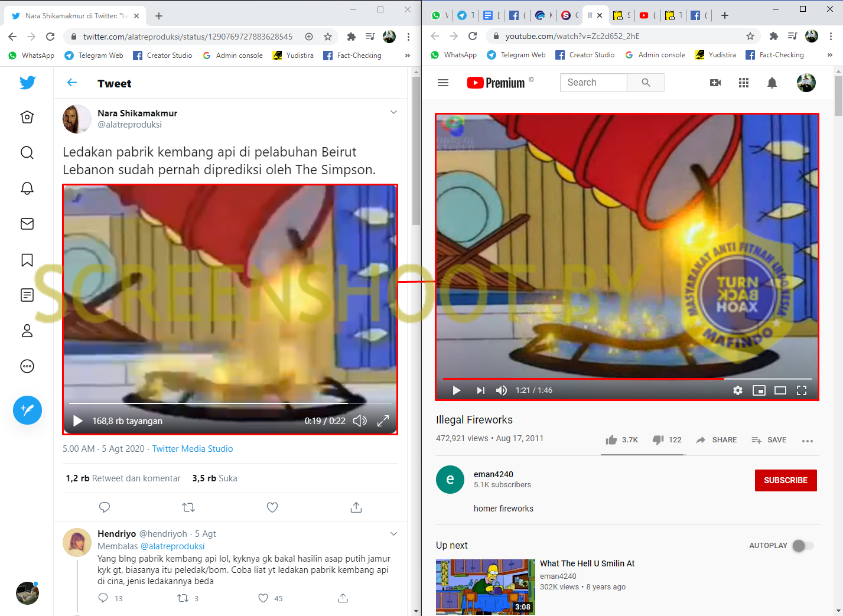Open YouTube account avatar
Viewport: 843px width, 616px height.
click(806, 83)
